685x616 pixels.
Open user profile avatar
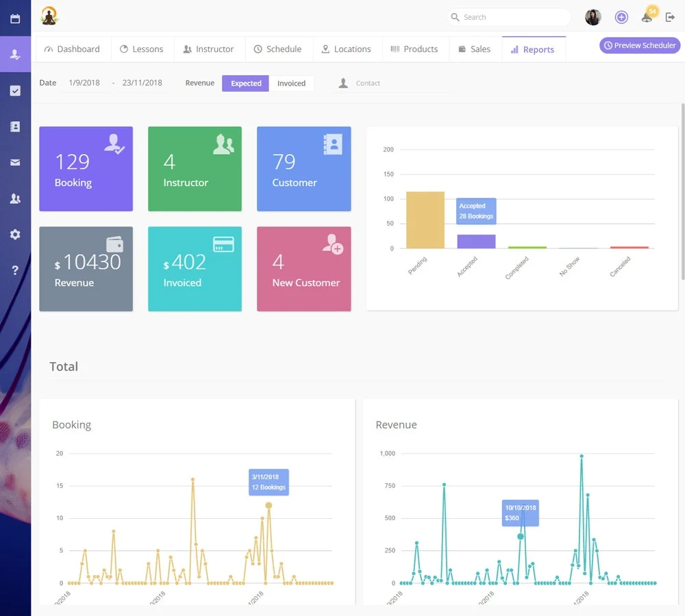tap(593, 17)
